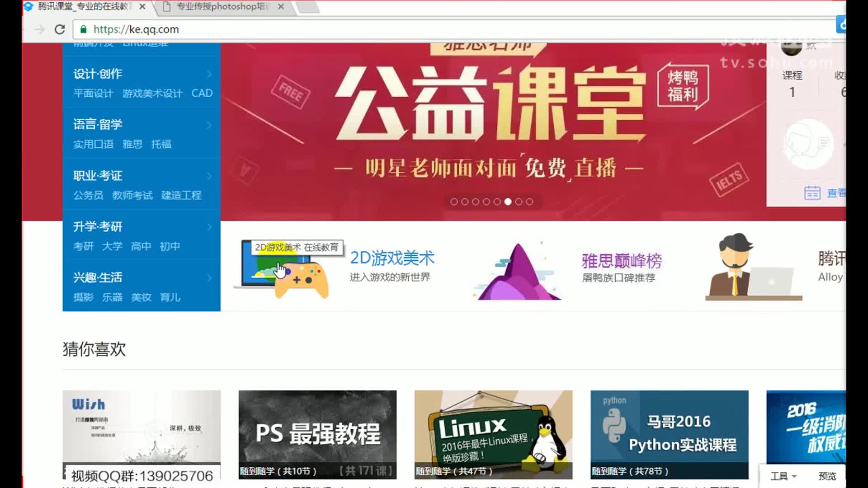The width and height of the screenshot is (868, 488).
Task: Open the 升学·考研 category
Action: 98,227
